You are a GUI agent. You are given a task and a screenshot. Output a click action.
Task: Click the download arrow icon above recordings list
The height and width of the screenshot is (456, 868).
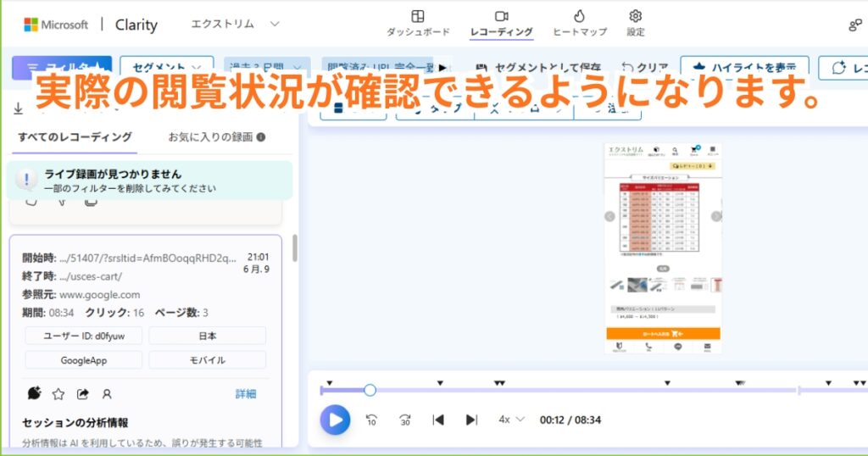pos(19,108)
